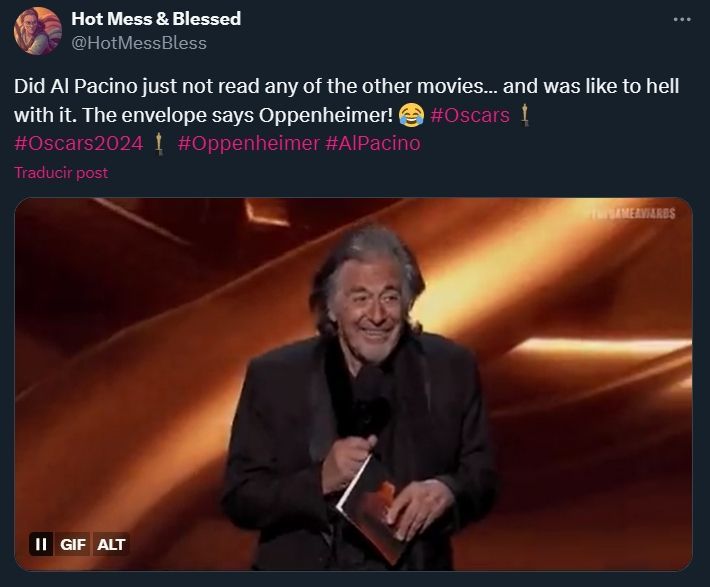This screenshot has width=710, height=587.
Task: Click the THEGAMEAWARDS watermark on the GIF
Action: click(x=631, y=213)
